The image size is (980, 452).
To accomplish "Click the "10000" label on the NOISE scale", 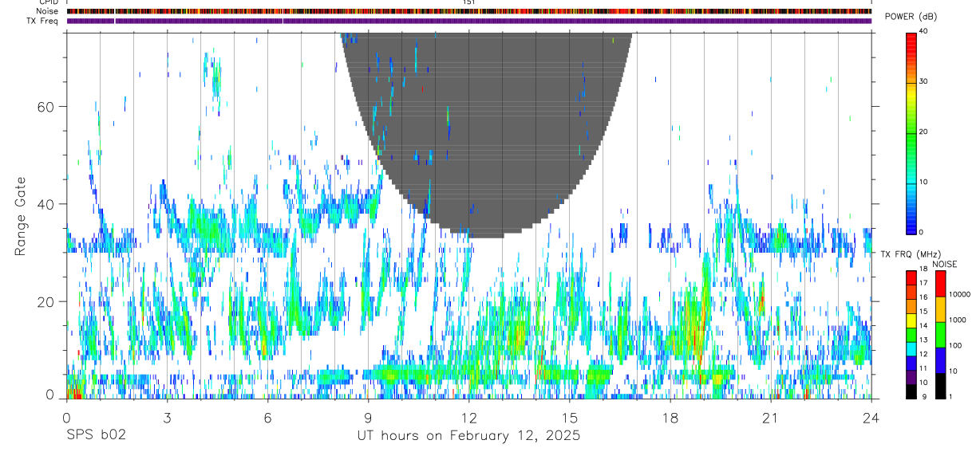I will click(959, 294).
